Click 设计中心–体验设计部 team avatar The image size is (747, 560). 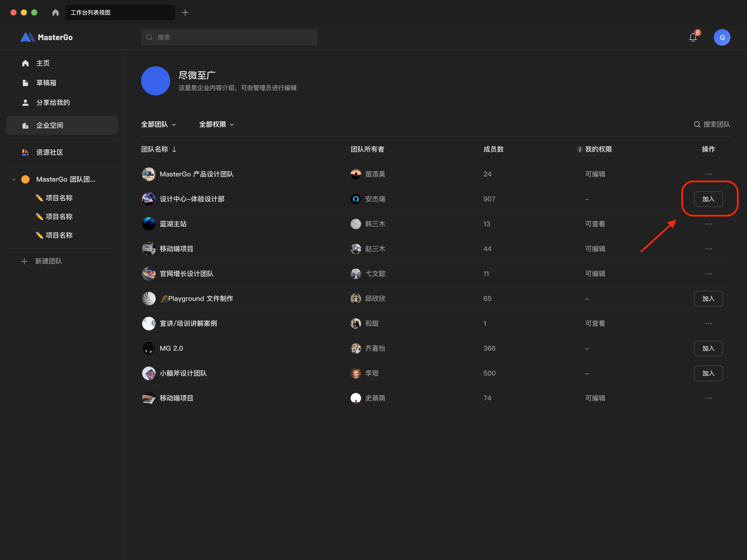click(149, 199)
